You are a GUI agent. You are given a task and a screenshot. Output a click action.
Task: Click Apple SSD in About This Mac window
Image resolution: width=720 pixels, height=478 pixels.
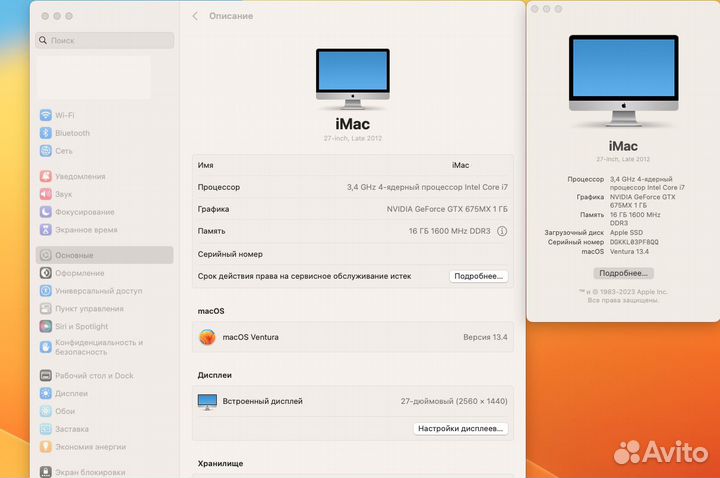(626, 232)
